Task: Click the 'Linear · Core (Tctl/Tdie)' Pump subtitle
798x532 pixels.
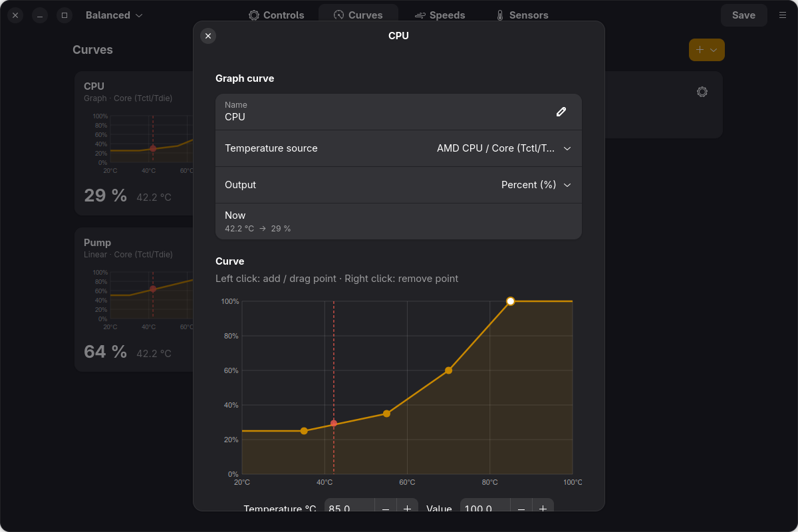Action: (128, 255)
